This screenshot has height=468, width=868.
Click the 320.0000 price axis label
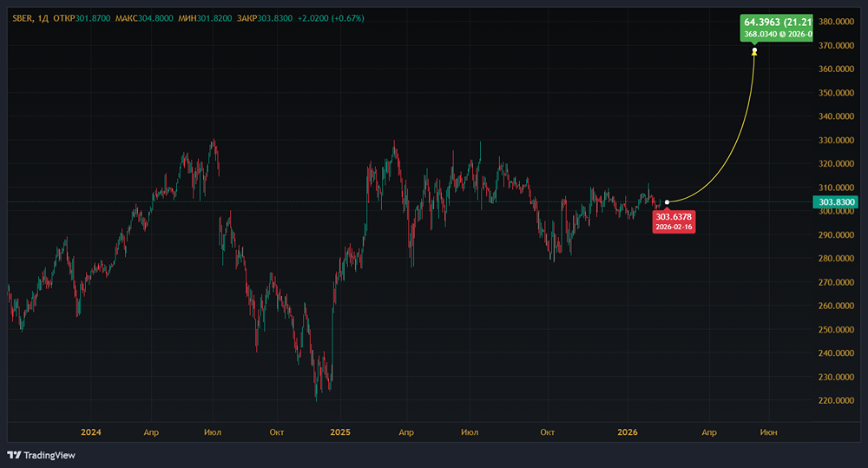pyautogui.click(x=836, y=163)
